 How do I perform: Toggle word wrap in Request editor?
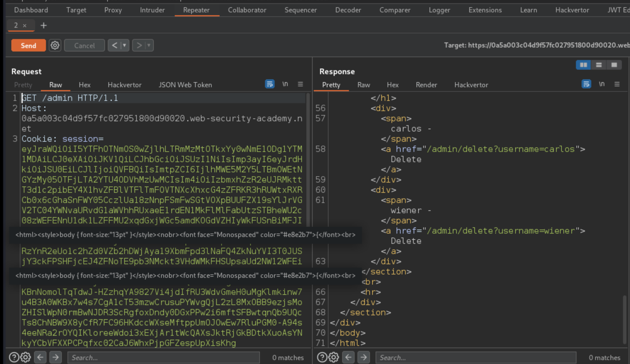point(270,84)
